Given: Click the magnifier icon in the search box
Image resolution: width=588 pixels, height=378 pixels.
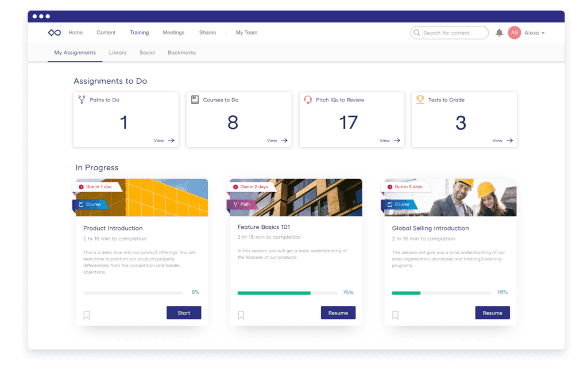Looking at the screenshot, I should pyautogui.click(x=417, y=33).
